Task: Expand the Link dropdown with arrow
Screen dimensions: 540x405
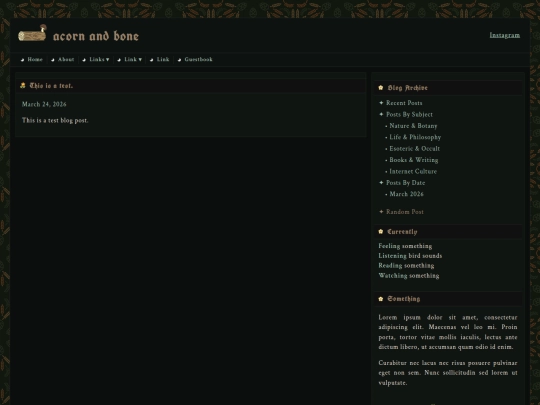Action: point(133,59)
